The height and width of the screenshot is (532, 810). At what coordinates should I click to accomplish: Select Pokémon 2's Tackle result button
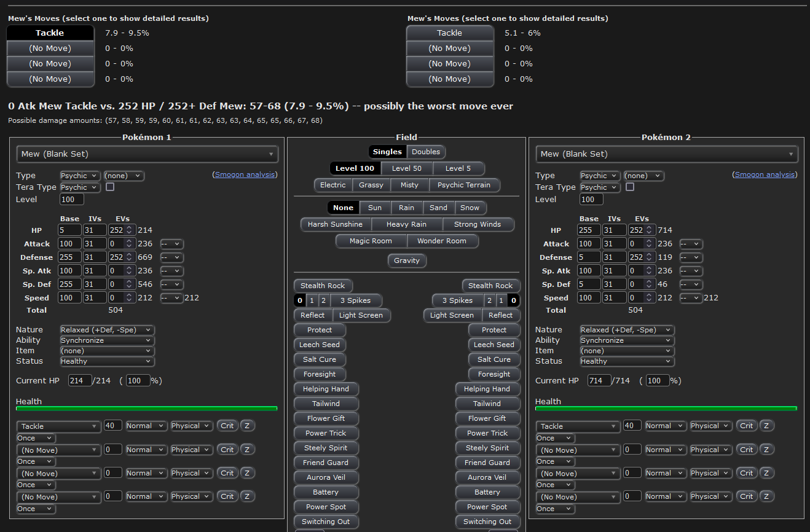tap(449, 33)
